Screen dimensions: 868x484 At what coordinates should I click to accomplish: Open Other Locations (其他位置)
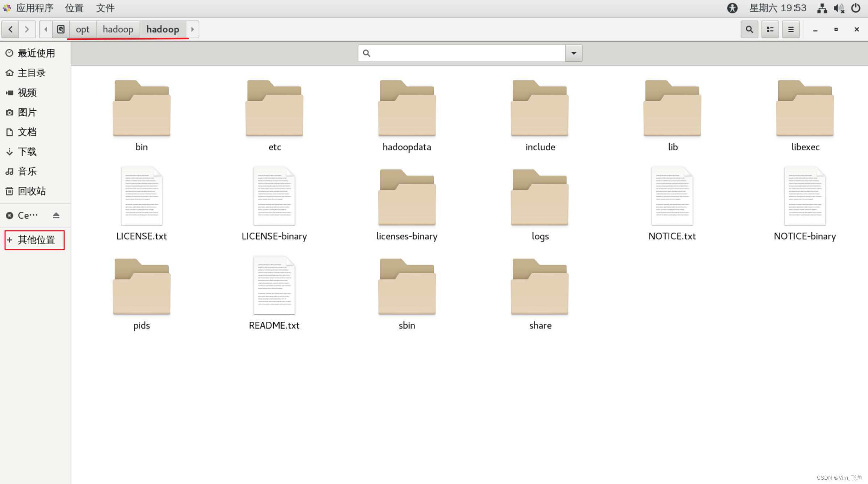coord(35,240)
